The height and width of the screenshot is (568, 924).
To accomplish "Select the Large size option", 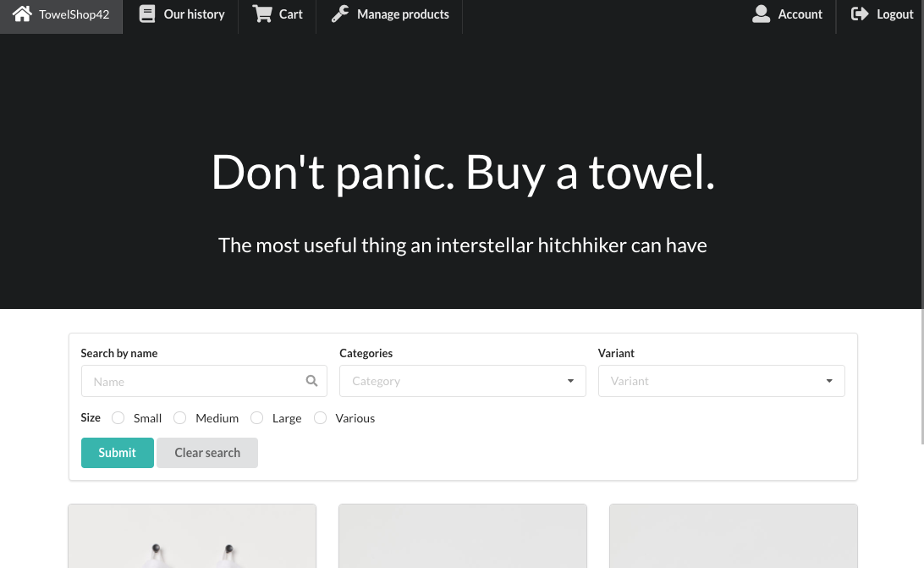I will point(257,417).
